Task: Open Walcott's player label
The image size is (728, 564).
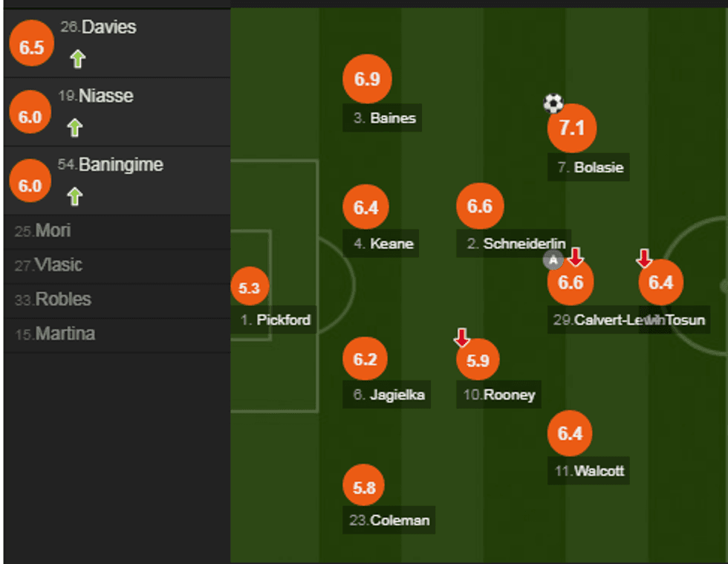Action: [x=589, y=470]
